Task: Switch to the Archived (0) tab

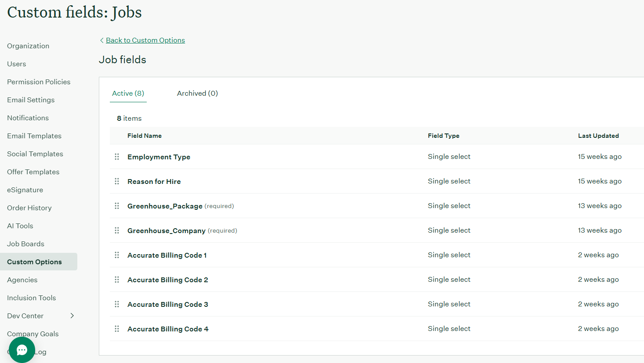Action: (x=197, y=93)
